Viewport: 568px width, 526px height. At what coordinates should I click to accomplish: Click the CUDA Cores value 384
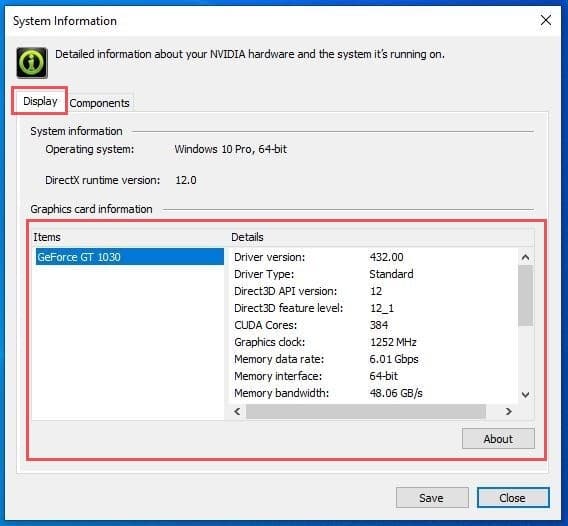point(379,325)
